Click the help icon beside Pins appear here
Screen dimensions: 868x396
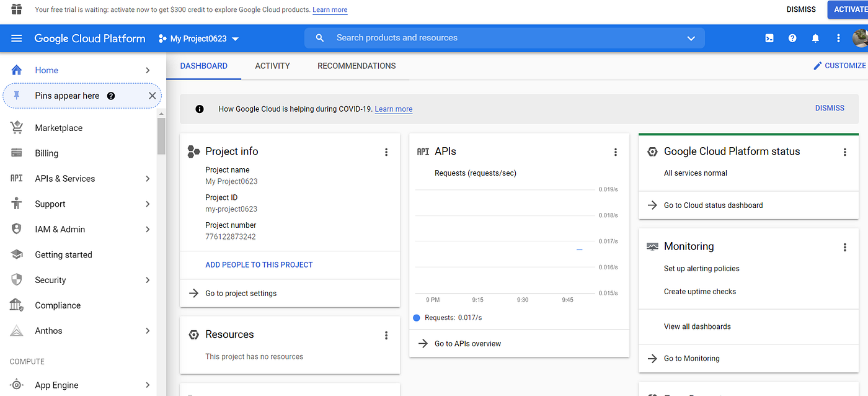click(111, 96)
